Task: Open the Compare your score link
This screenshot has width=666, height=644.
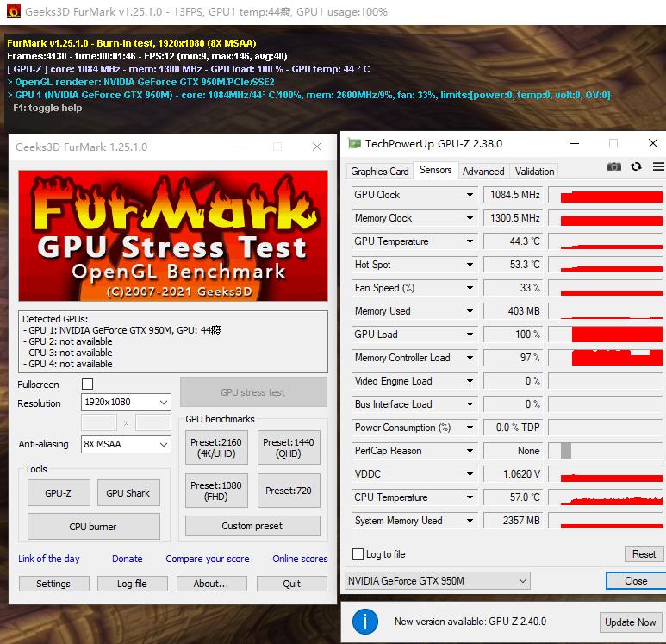Action: tap(208, 559)
